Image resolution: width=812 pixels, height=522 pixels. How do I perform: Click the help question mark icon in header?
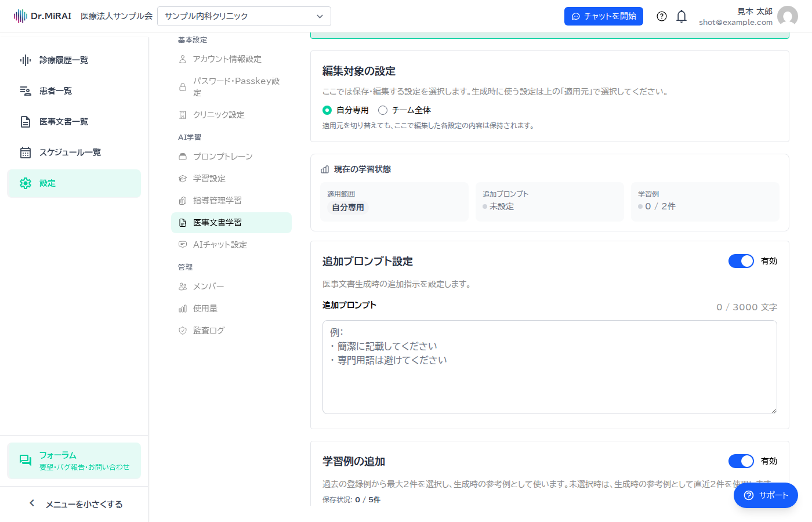point(662,16)
